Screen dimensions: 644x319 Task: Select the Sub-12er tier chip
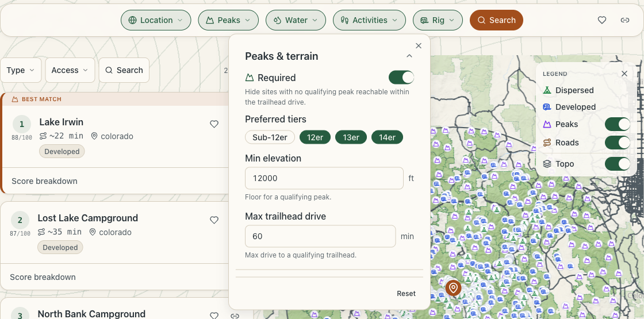270,137
